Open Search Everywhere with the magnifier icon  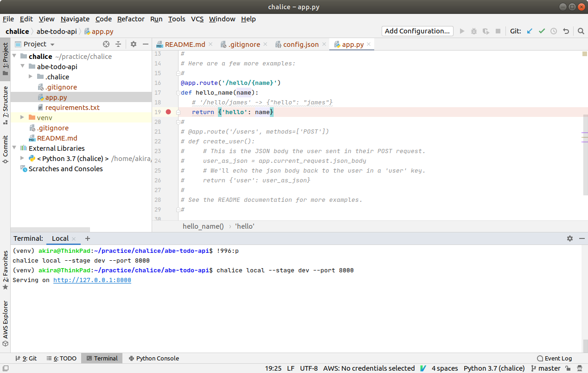581,31
